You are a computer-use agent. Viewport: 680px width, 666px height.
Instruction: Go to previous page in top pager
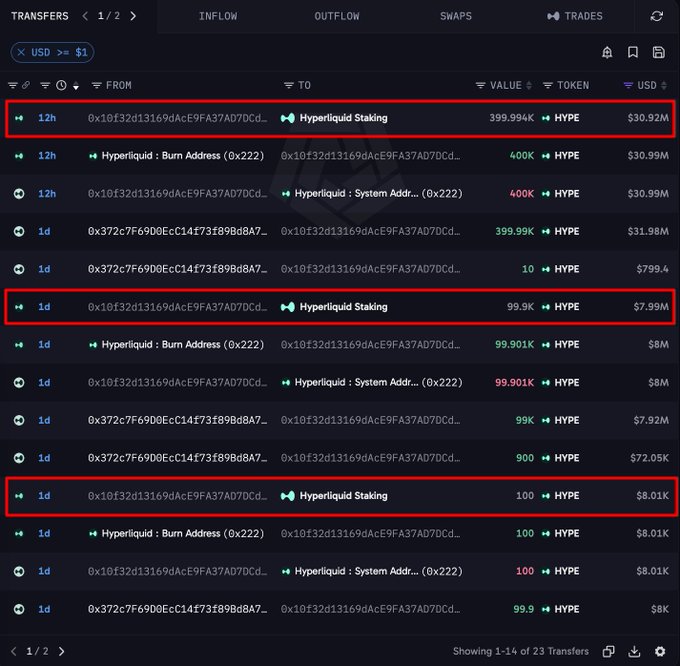click(x=85, y=16)
